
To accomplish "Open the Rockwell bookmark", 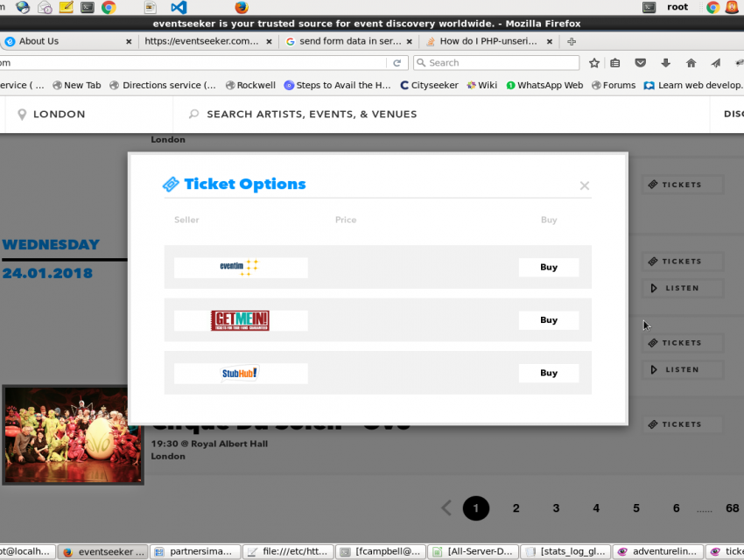I will (250, 86).
